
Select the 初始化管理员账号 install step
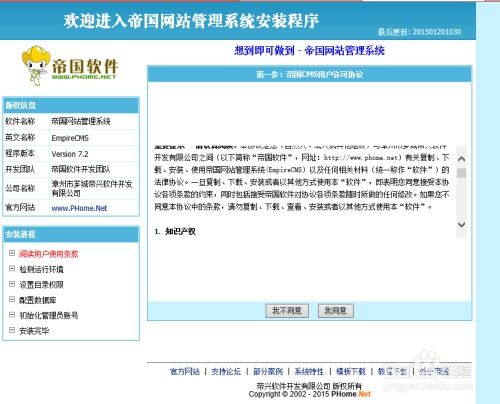(x=49, y=315)
